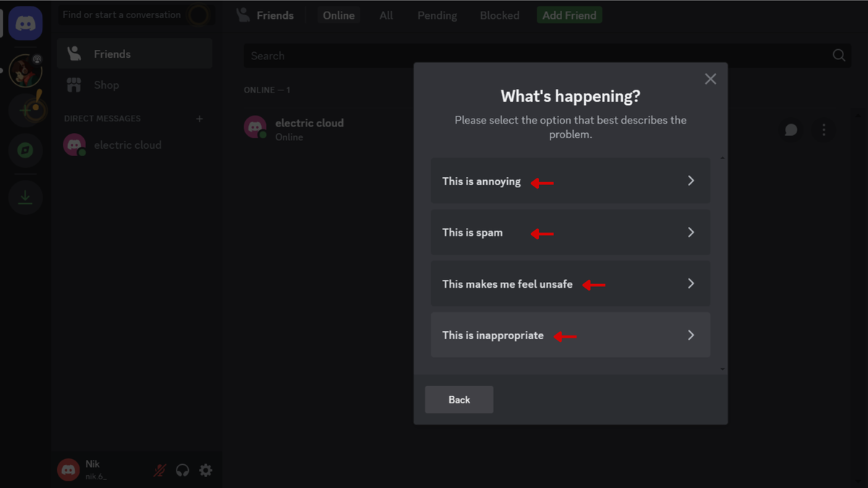
Task: Click the Discord home icon
Action: [25, 22]
